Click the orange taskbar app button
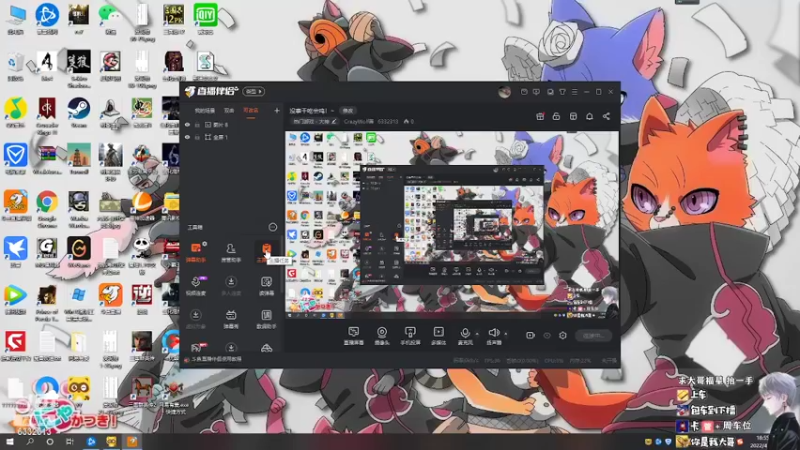Screen dimensions: 800x450 tap(132, 441)
